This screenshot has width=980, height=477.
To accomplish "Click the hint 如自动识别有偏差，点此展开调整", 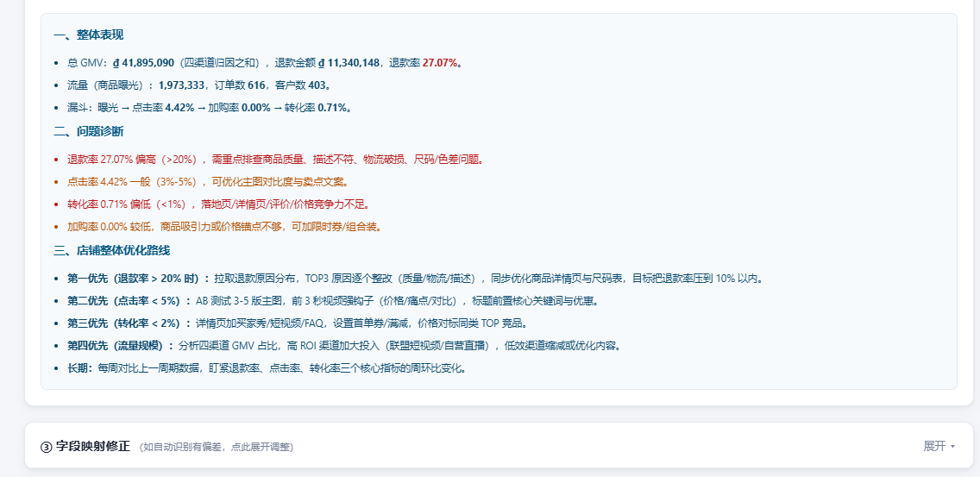I will (x=217, y=447).
